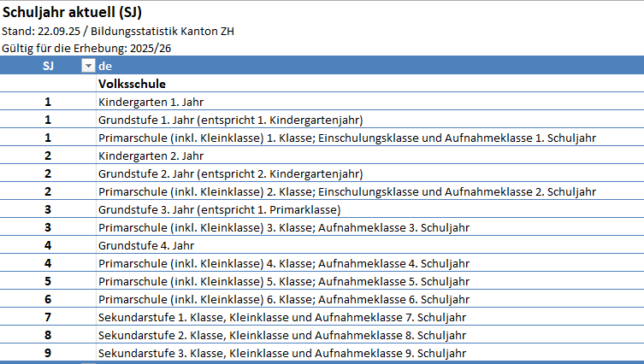
Task: Select the 'Primarschule 1. Klasse' Einschulungsklasse cell
Action: (x=346, y=138)
